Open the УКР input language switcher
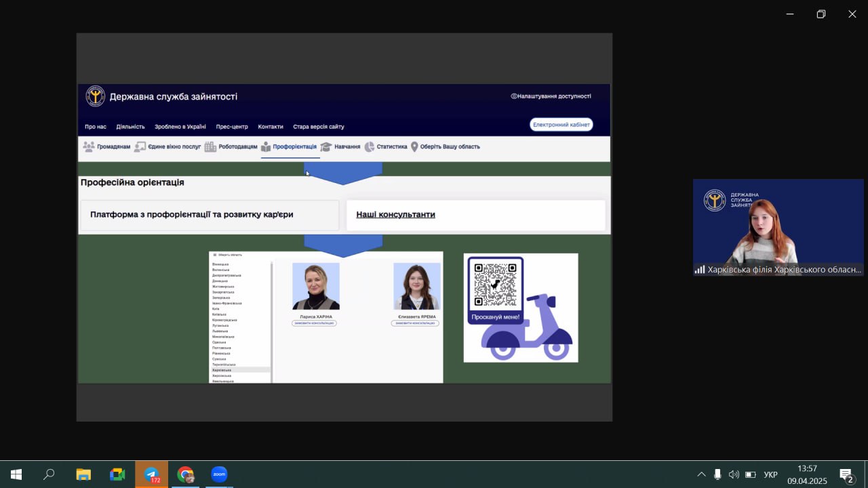 click(x=771, y=474)
